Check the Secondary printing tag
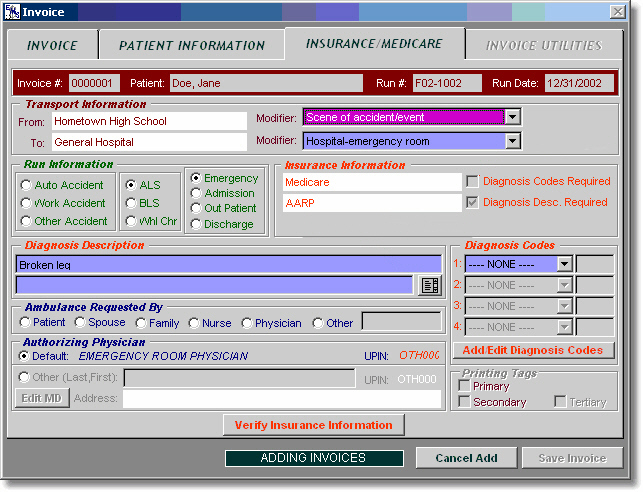 pos(464,402)
